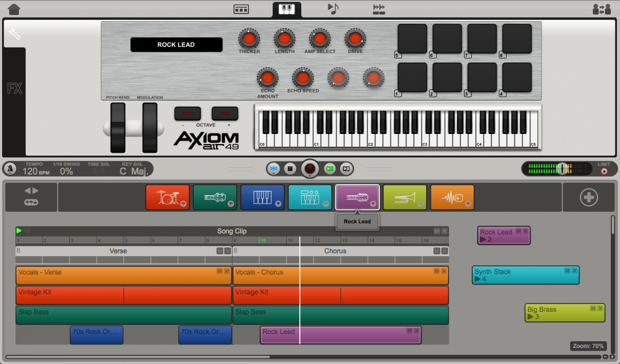Mute the Vocals - Verse clip
This screenshot has width=620, height=364.
point(220,271)
